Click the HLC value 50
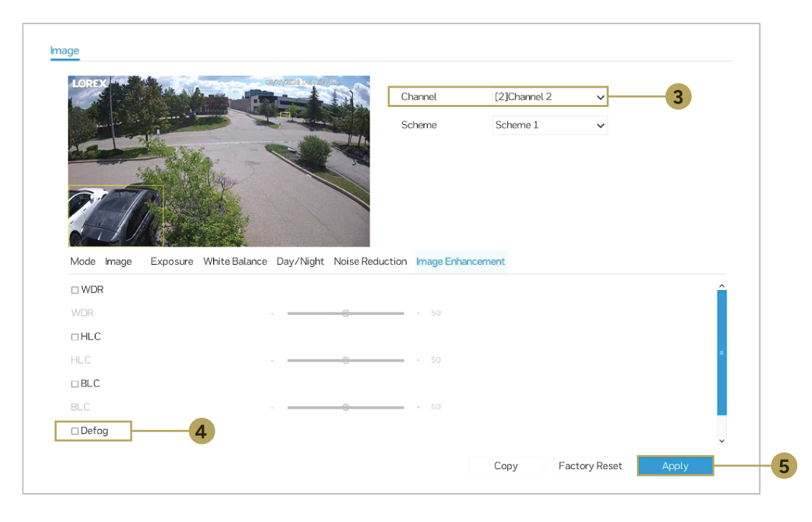 tap(436, 360)
